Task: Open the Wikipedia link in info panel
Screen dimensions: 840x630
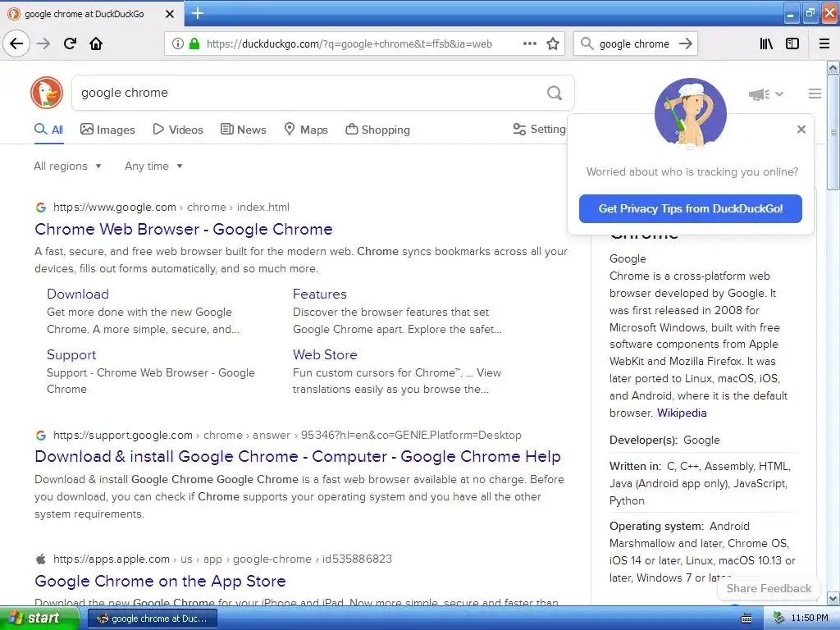Action: (682, 413)
